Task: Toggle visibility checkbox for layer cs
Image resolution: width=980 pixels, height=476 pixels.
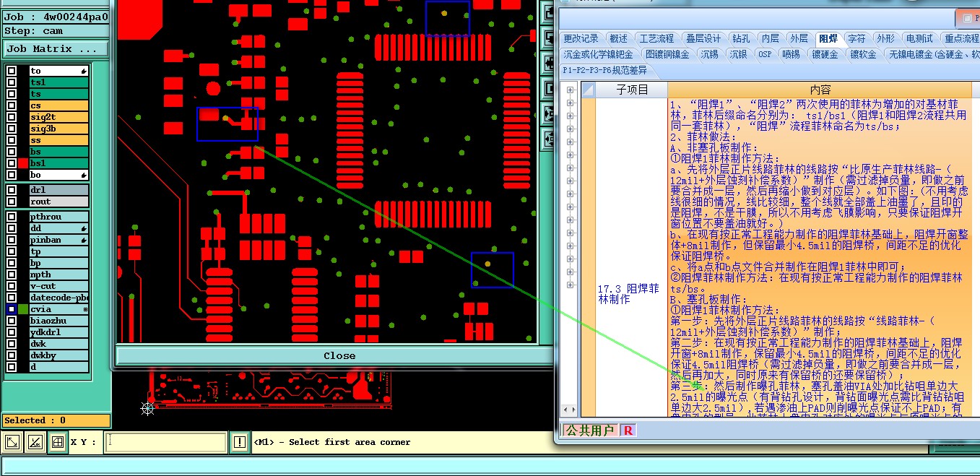Action: point(11,105)
